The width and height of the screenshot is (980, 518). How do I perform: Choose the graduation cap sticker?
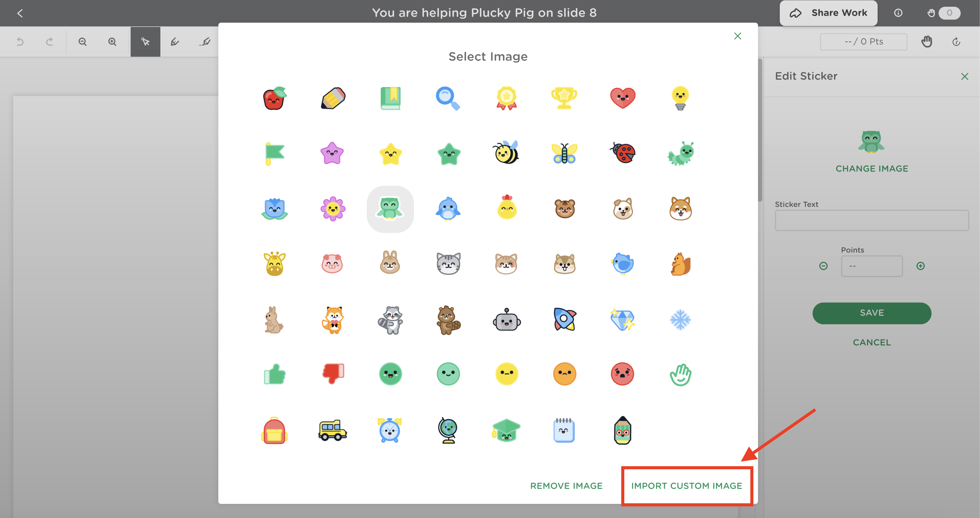click(506, 430)
